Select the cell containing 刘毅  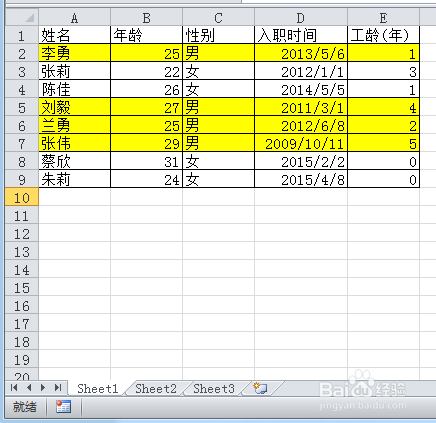coord(74,107)
